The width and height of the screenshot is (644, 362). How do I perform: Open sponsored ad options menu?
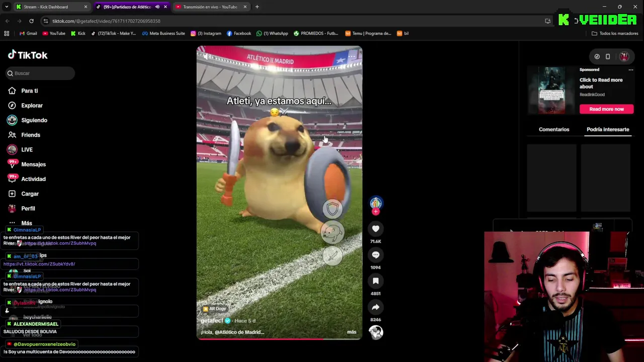(x=630, y=70)
